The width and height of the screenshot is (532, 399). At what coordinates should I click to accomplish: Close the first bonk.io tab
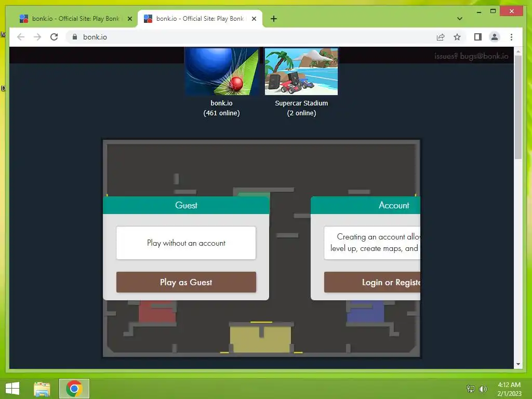coord(129,19)
